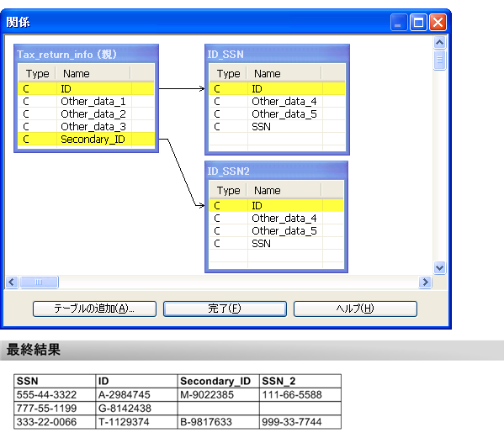The height and width of the screenshot is (438, 504).
Task: Maximize the 関係 dialog window
Action: click(x=418, y=23)
